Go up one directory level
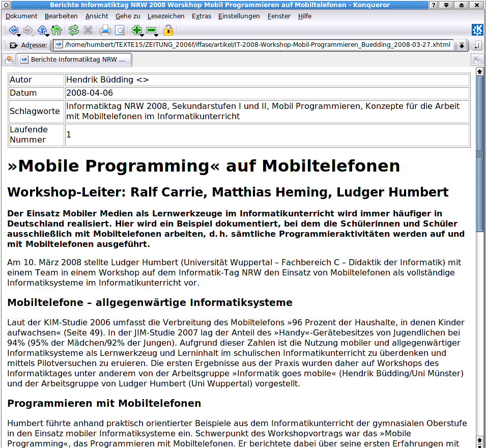The image size is (486, 448). tap(42, 31)
